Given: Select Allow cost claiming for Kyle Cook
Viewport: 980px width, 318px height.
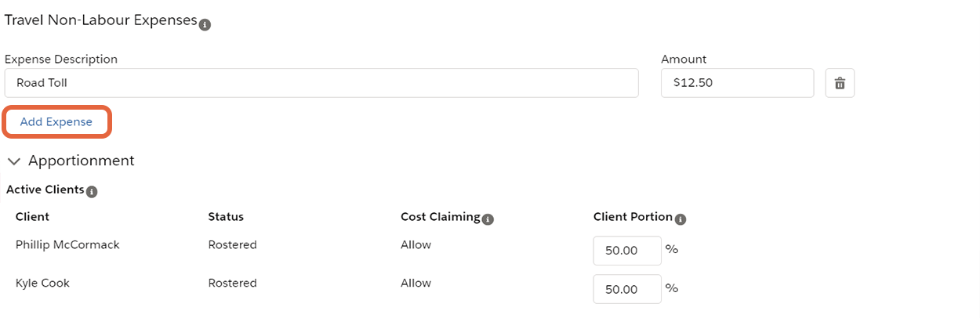Looking at the screenshot, I should [416, 284].
